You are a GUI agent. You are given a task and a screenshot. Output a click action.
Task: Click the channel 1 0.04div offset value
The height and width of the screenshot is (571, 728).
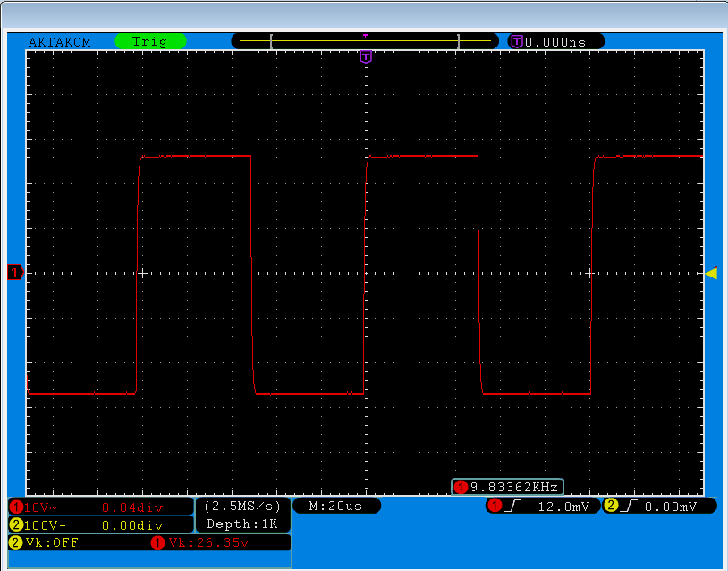[x=132, y=507]
